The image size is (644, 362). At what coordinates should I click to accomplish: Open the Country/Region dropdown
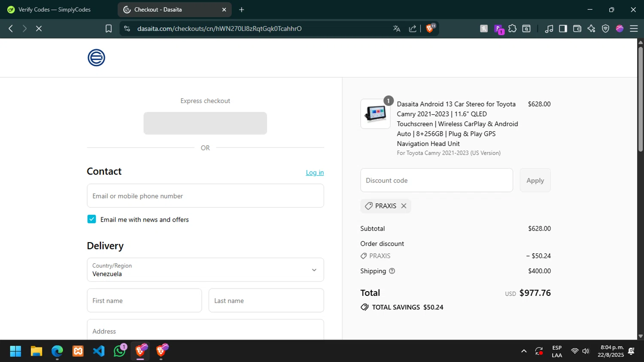(205, 270)
